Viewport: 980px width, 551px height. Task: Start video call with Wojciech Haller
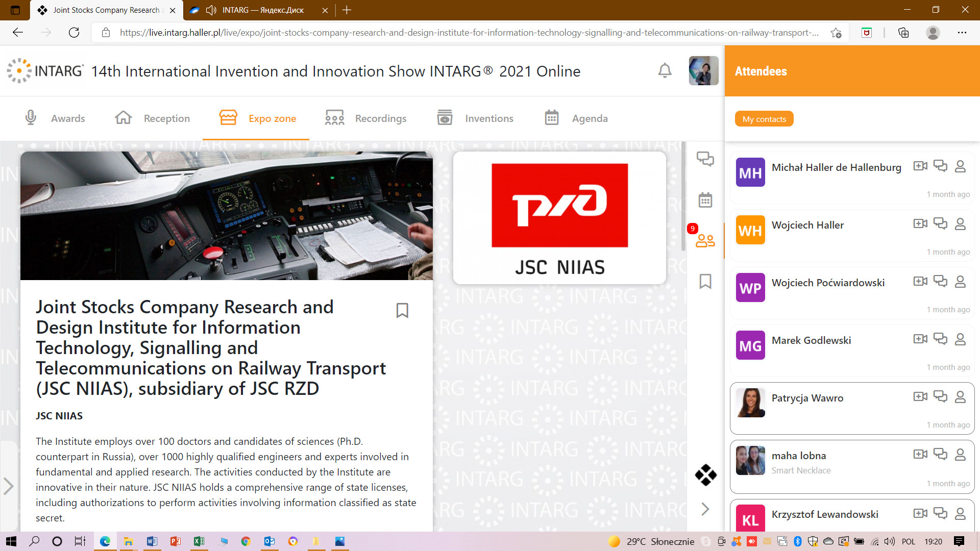click(x=920, y=223)
